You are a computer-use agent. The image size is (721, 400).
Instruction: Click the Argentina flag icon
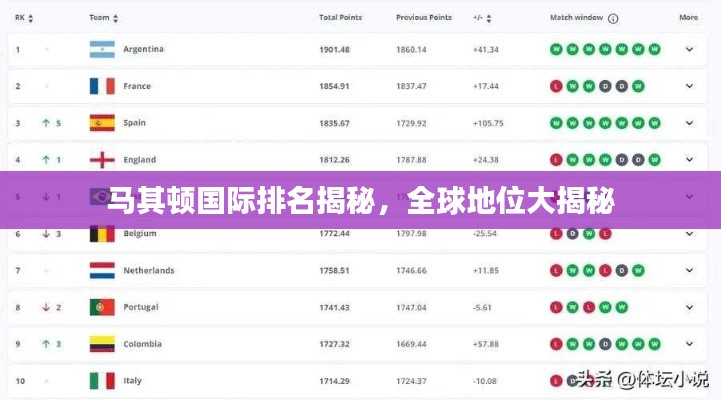102,49
